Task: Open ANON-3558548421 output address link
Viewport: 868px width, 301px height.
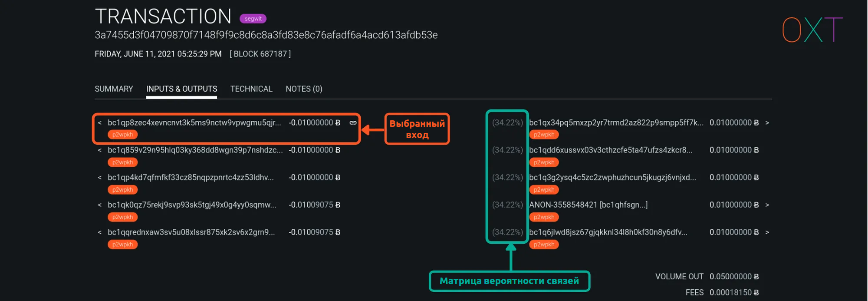Action: click(x=588, y=205)
